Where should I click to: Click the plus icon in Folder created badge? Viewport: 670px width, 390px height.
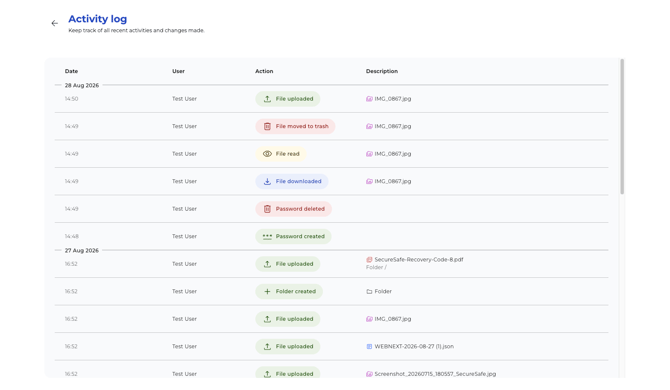tap(267, 291)
